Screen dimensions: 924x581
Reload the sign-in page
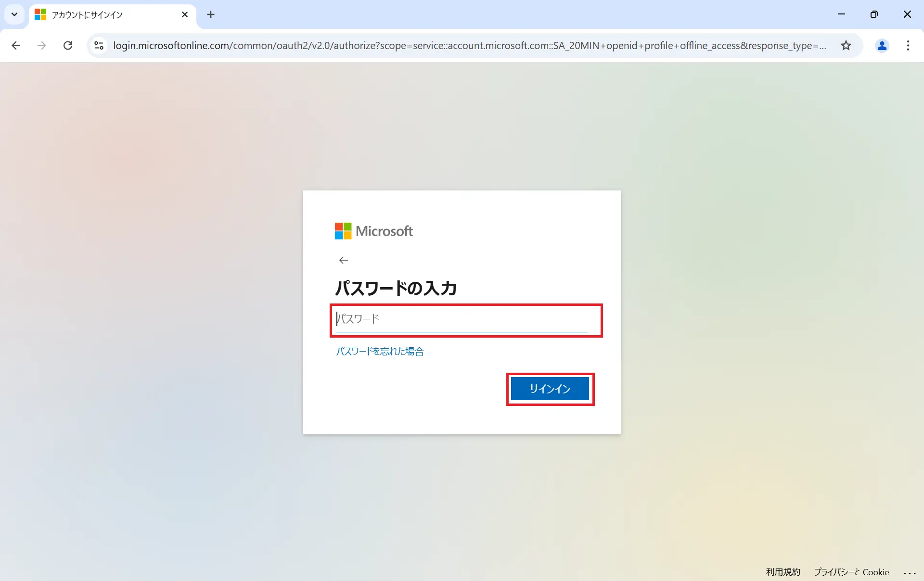[x=68, y=45]
